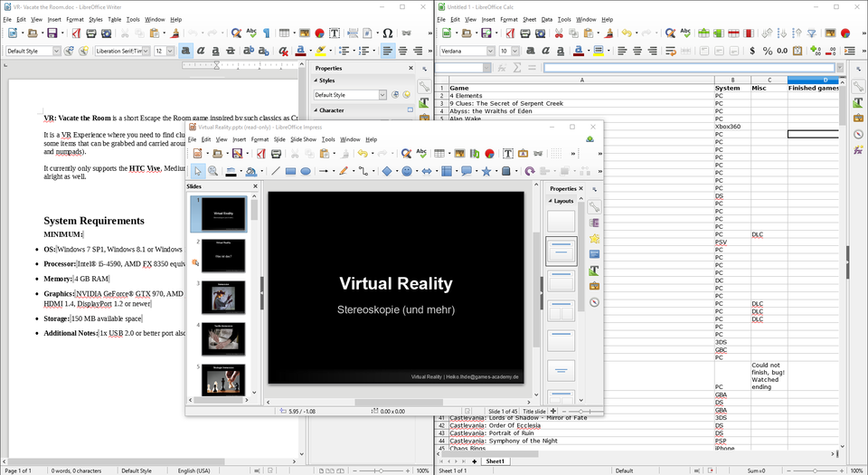
Task: Export as PDF in Writer toolbar
Action: 75,33
